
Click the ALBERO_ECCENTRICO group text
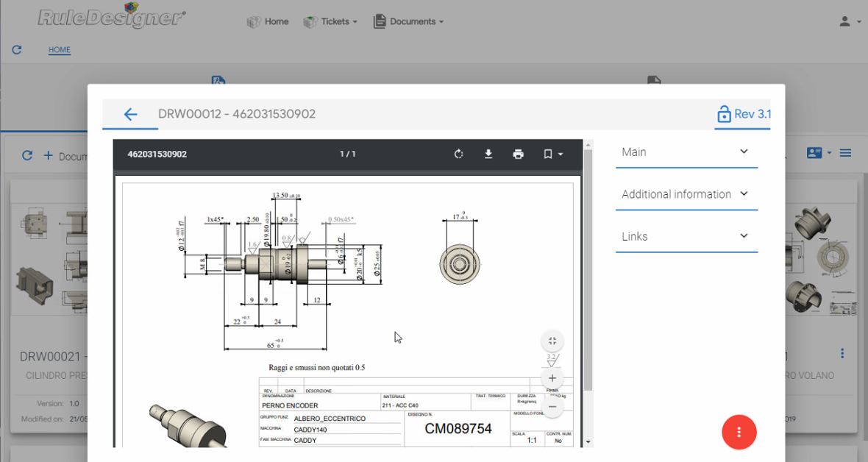(330, 419)
